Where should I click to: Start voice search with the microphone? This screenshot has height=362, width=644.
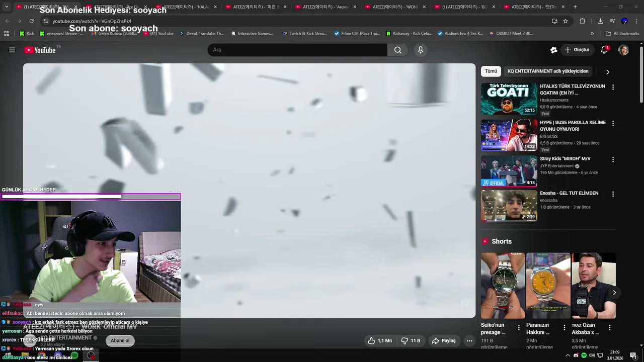click(x=421, y=50)
